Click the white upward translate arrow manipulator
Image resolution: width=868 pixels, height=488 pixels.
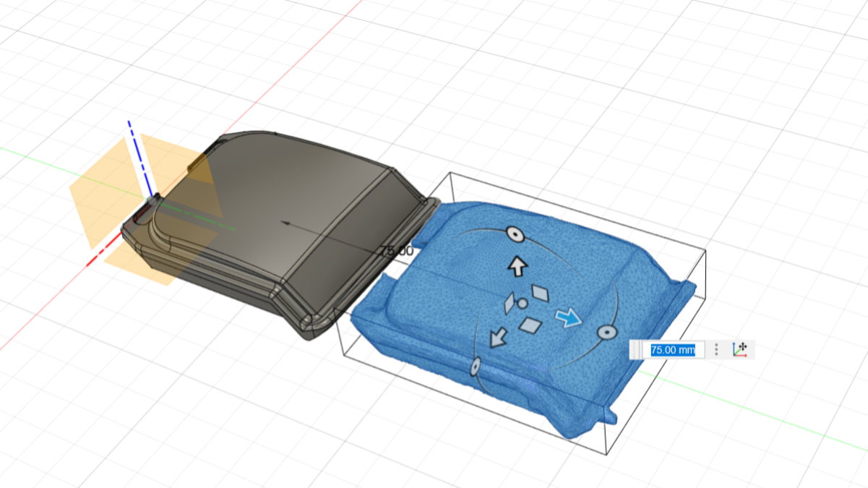point(517,266)
